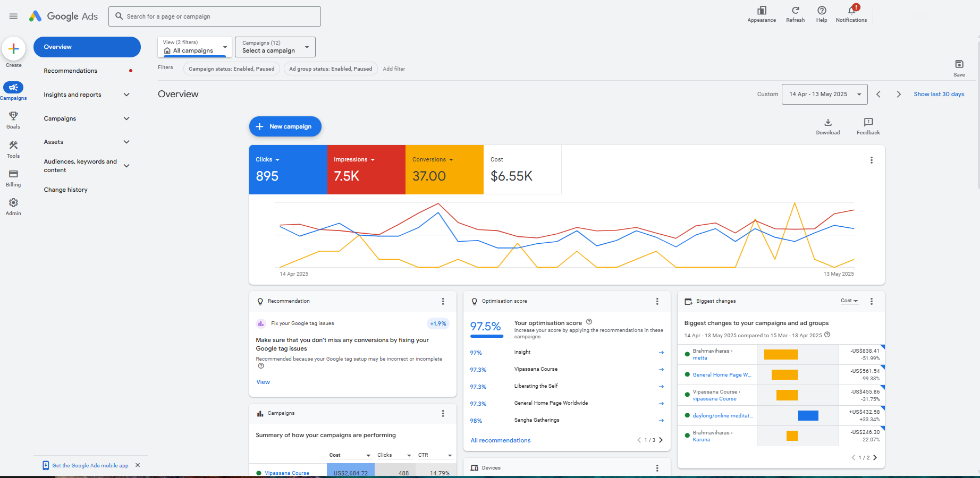Open the Admin sidebar section

(x=13, y=207)
